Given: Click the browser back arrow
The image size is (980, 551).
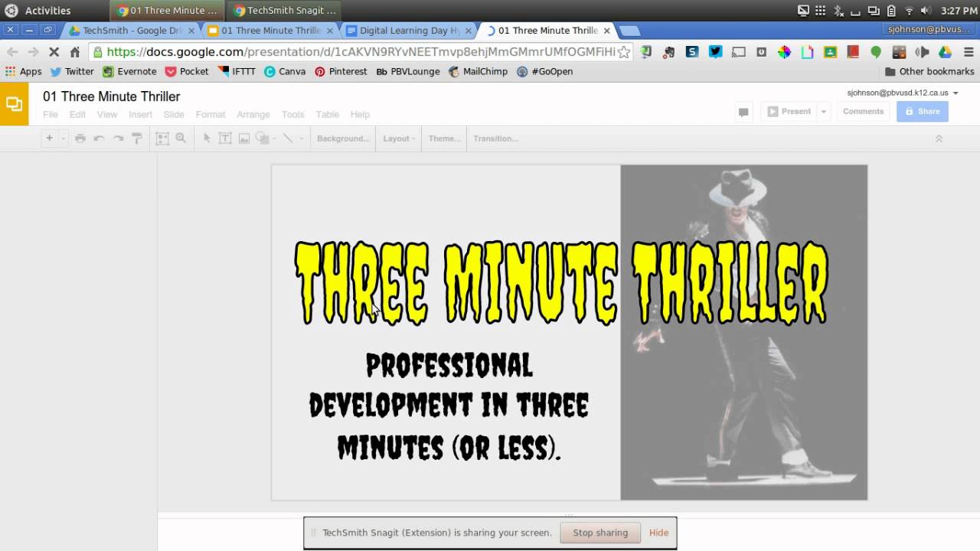Looking at the screenshot, I should [12, 52].
